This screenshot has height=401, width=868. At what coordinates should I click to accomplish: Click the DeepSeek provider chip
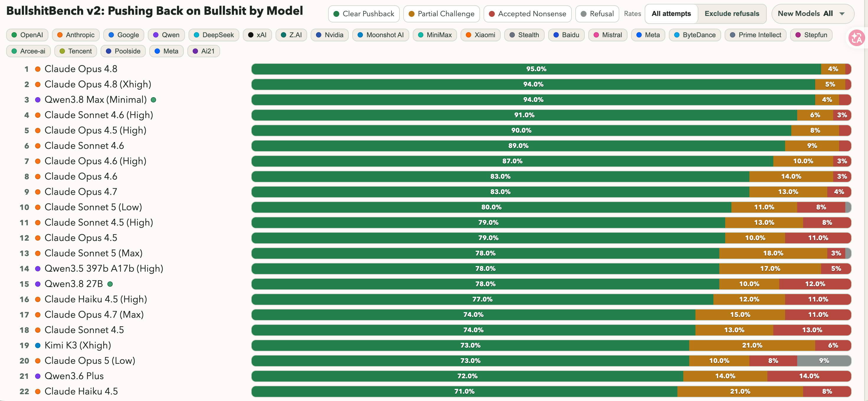click(214, 35)
